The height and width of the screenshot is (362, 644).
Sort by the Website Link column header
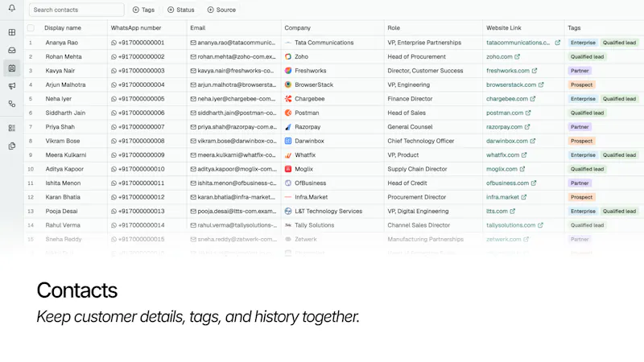504,28
